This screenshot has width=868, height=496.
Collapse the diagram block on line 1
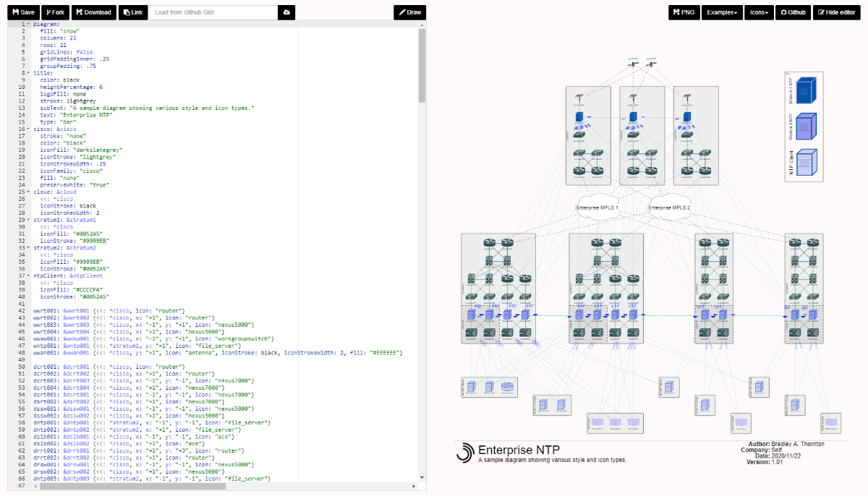pyautogui.click(x=28, y=25)
